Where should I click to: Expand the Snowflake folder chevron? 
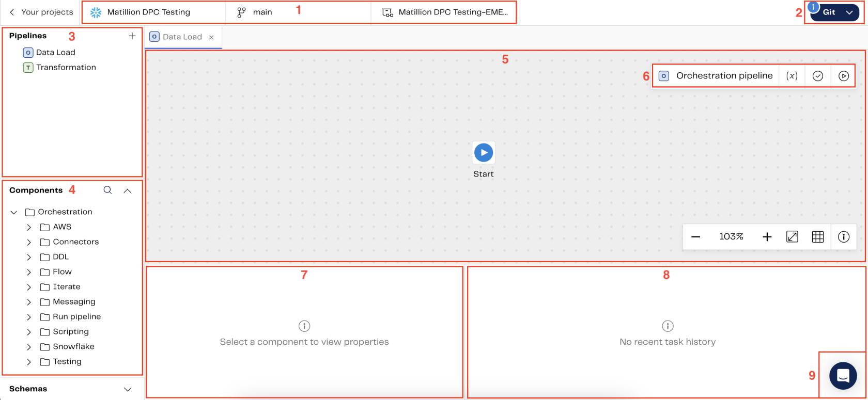(29, 347)
